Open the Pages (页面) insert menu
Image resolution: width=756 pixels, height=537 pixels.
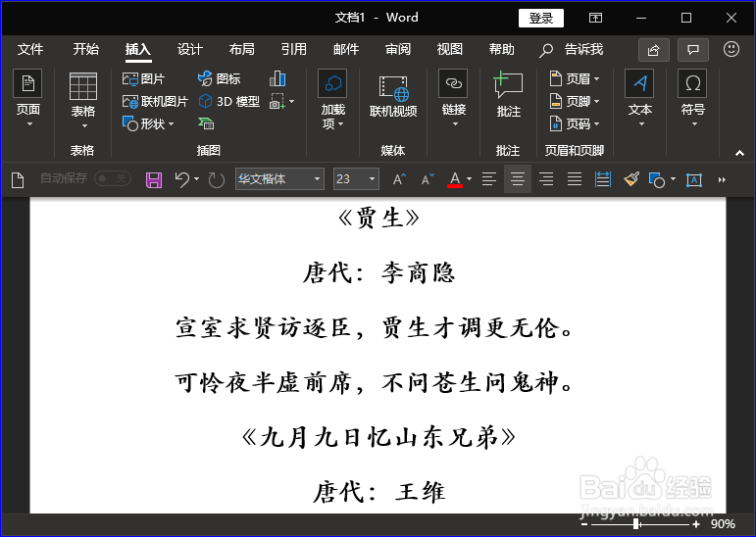click(x=28, y=99)
